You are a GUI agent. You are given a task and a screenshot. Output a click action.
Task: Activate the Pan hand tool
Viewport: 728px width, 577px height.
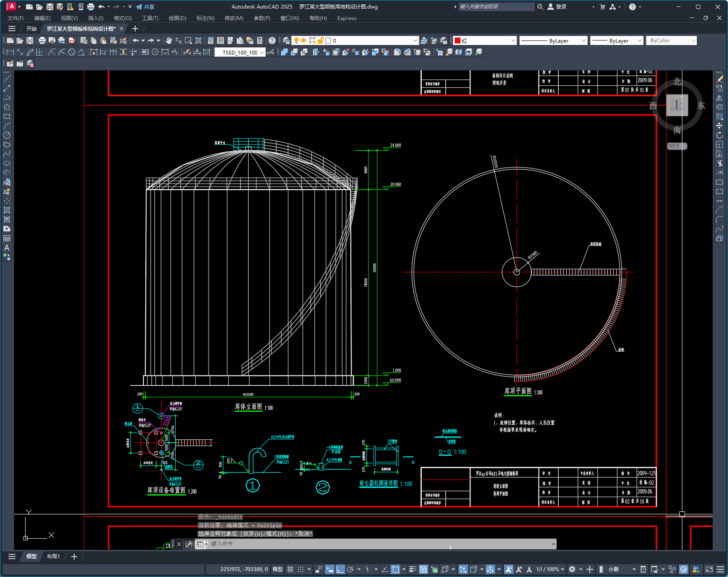[169, 40]
